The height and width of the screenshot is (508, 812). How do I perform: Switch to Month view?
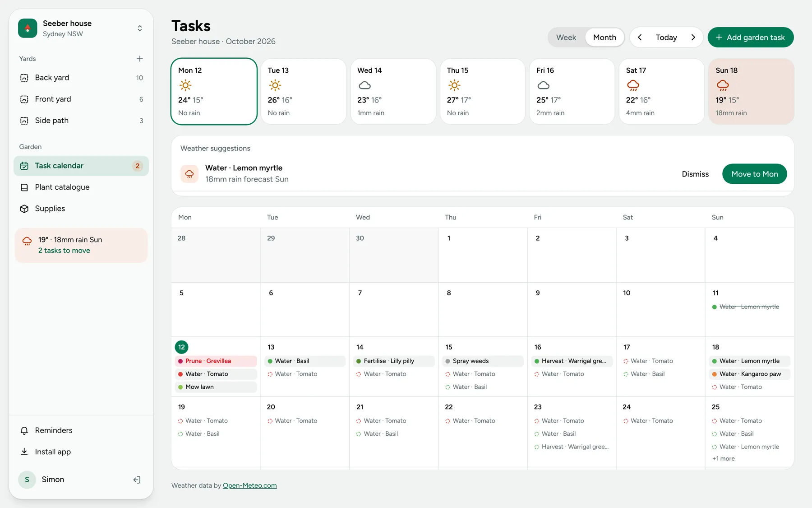point(604,37)
